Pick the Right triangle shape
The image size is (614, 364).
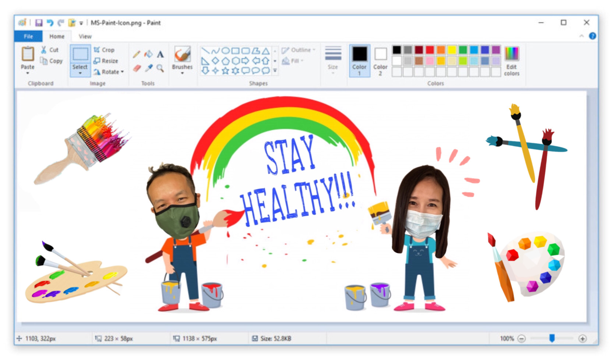coord(205,61)
